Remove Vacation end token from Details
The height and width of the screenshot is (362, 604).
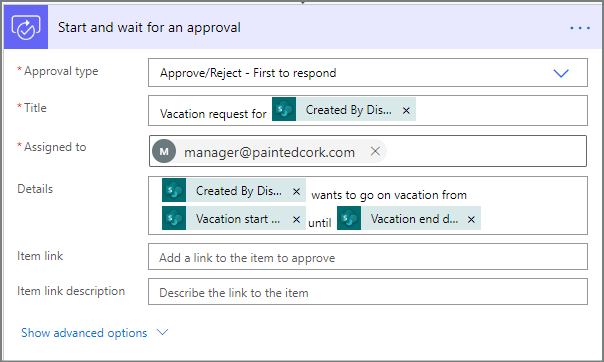471,220
